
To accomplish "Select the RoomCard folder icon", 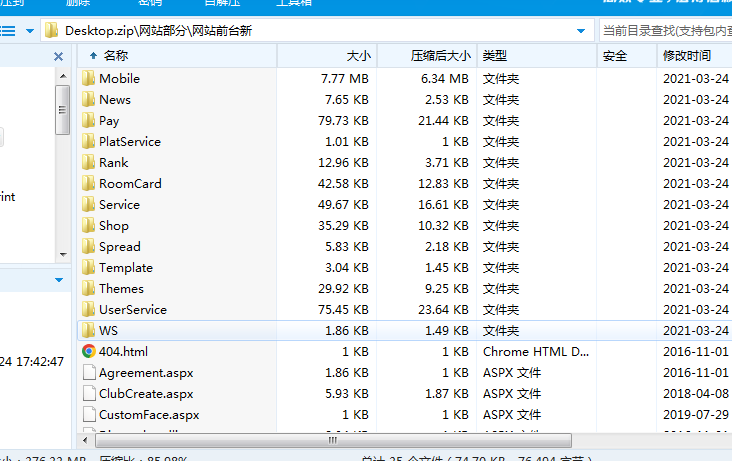I will tap(88, 183).
